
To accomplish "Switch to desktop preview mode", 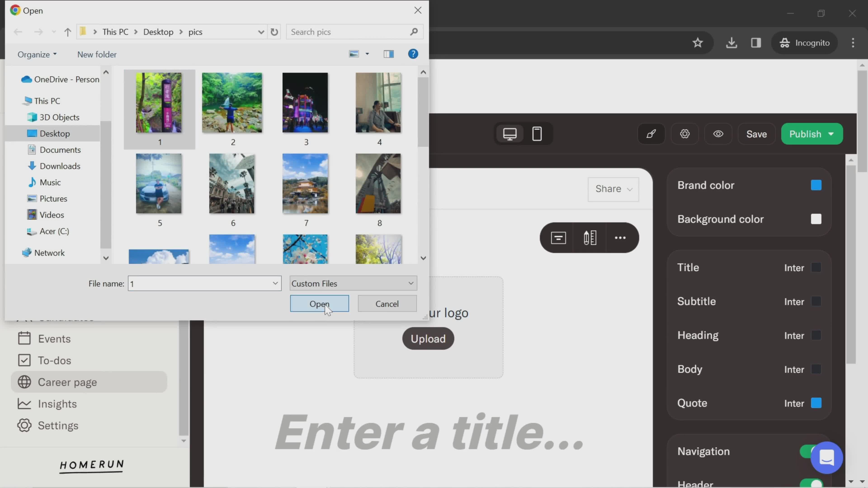I will (x=510, y=134).
